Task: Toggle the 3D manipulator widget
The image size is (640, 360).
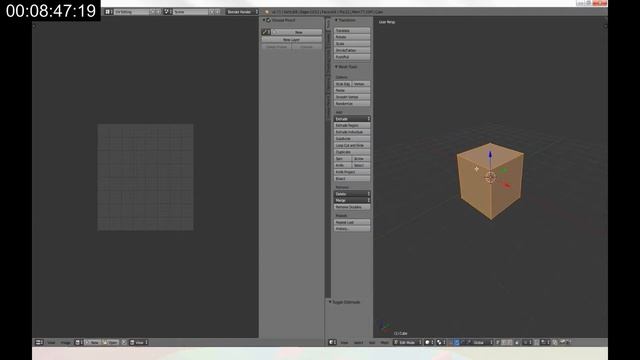Action: tap(451, 342)
